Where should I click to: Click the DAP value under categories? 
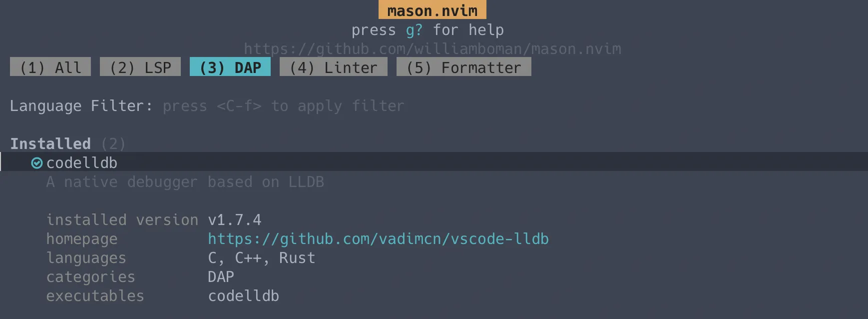point(221,277)
